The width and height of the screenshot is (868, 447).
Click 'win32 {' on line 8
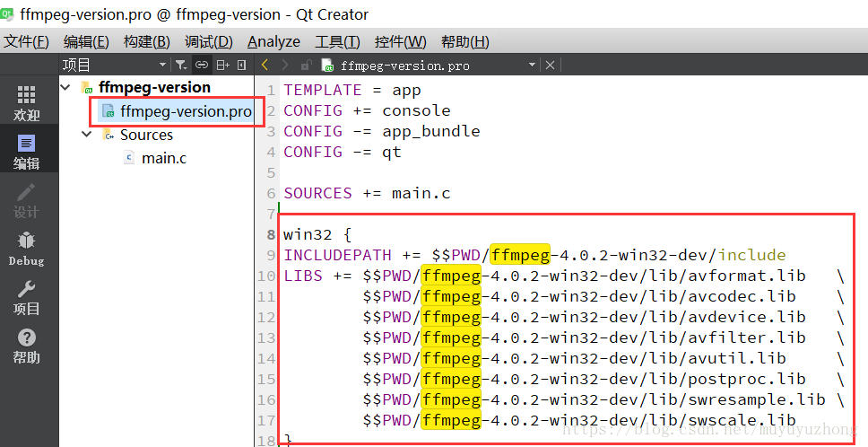(317, 234)
